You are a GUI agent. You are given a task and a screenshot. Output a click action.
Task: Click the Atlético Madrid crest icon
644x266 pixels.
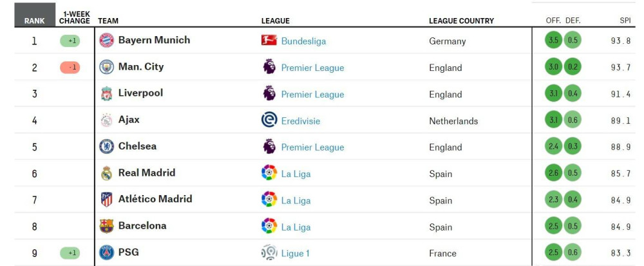[x=106, y=200]
